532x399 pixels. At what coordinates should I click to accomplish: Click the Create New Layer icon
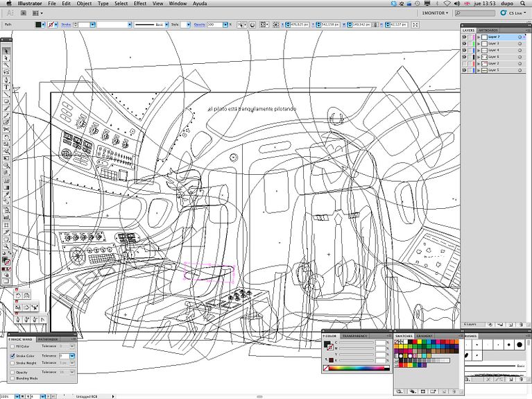tap(510, 324)
